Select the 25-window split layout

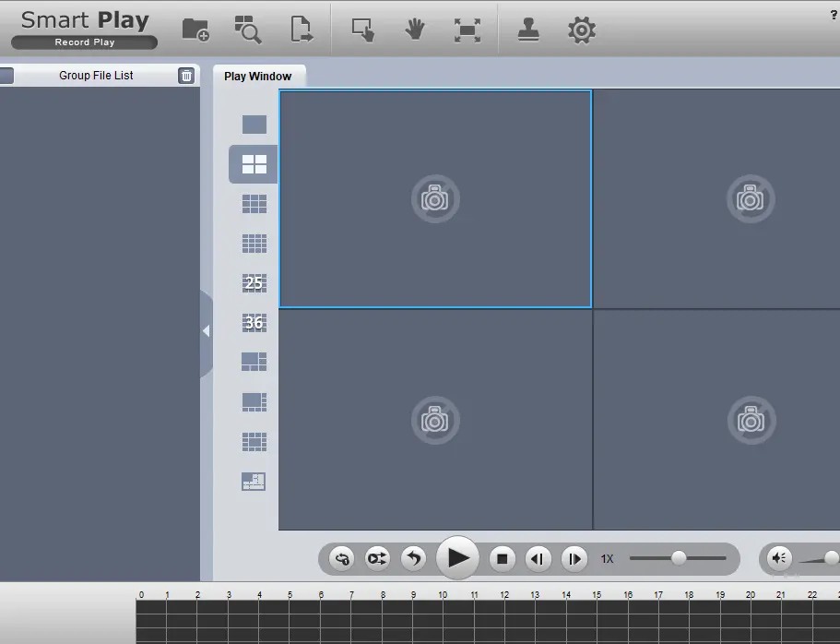(254, 283)
